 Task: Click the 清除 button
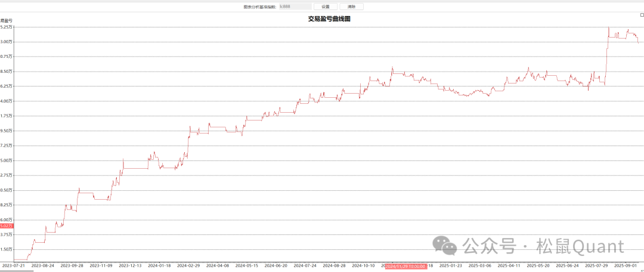[351, 7]
